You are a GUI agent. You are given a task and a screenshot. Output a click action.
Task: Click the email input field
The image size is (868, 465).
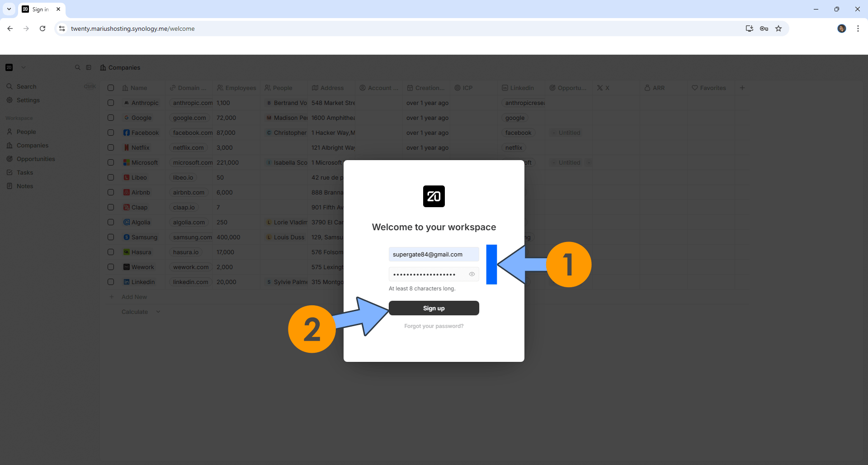point(434,254)
